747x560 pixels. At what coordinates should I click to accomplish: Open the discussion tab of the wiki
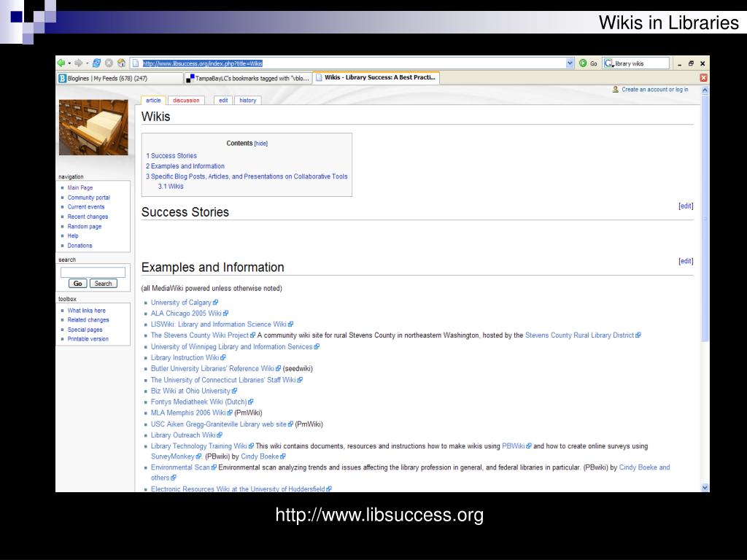pyautogui.click(x=186, y=101)
